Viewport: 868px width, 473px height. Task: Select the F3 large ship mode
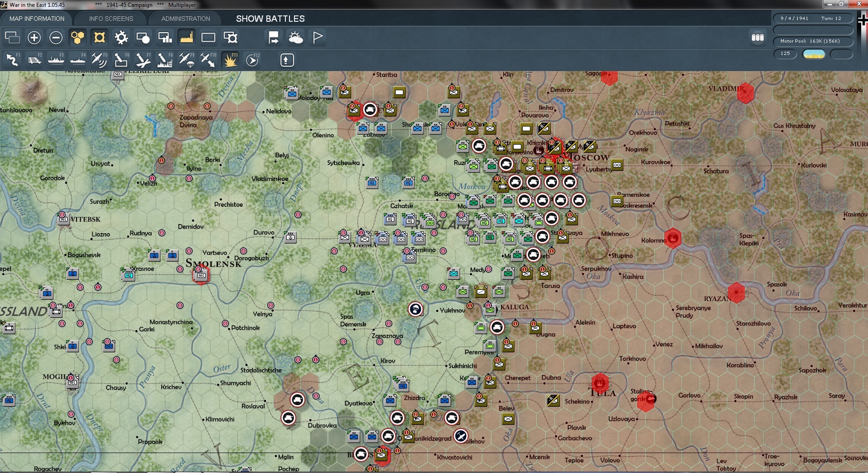click(56, 59)
